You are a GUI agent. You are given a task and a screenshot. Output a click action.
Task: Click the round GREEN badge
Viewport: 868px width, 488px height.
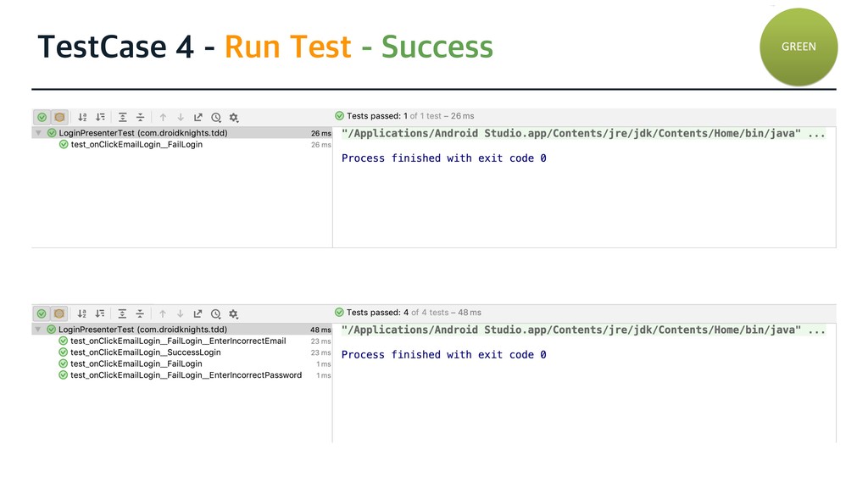798,47
